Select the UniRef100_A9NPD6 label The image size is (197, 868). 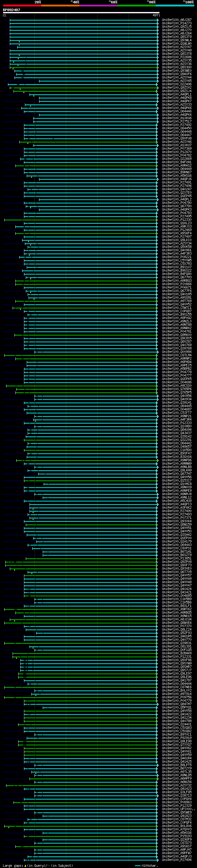click(177, 460)
